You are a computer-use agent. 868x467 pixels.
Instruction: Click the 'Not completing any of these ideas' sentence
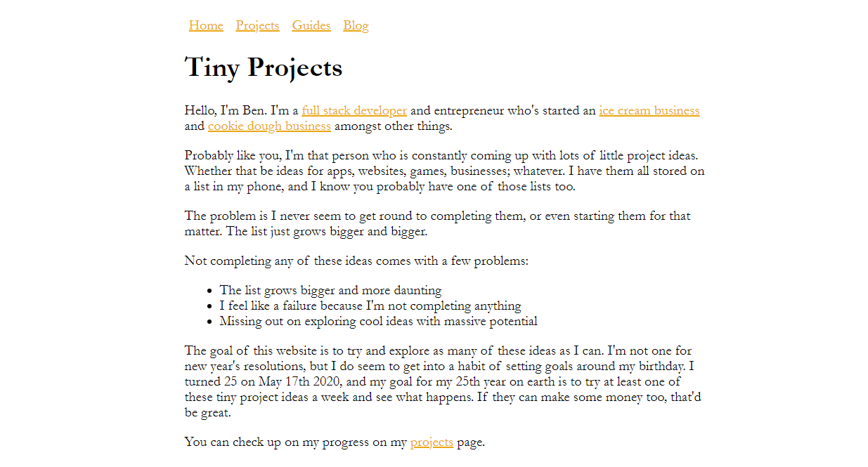coord(356,261)
